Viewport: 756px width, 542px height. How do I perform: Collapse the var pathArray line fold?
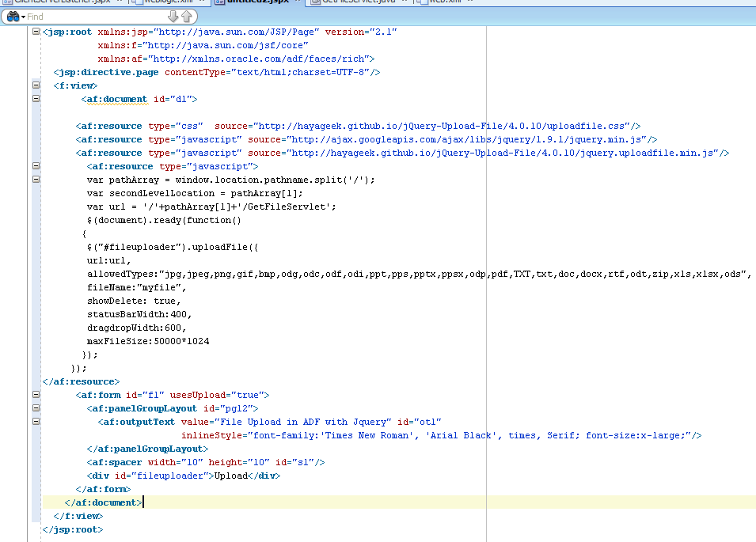pos(36,180)
